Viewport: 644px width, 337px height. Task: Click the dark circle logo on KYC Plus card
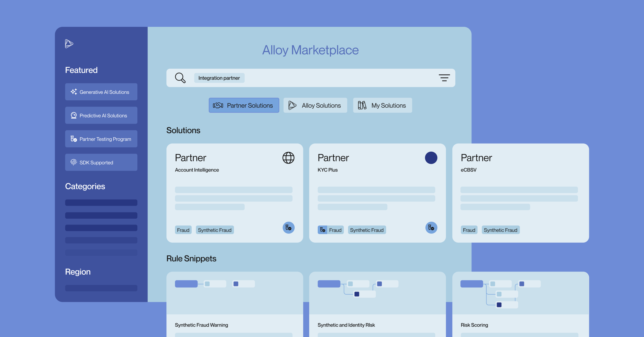(431, 158)
